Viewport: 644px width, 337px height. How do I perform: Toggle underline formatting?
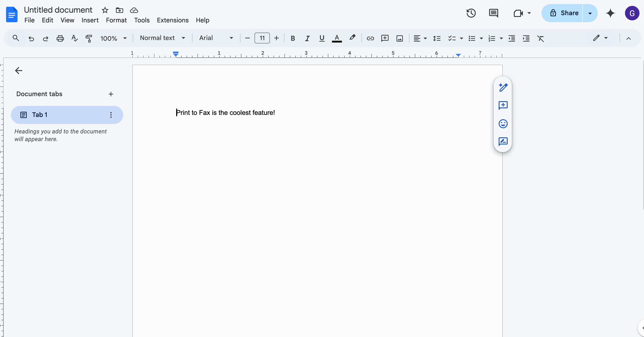[322, 38]
